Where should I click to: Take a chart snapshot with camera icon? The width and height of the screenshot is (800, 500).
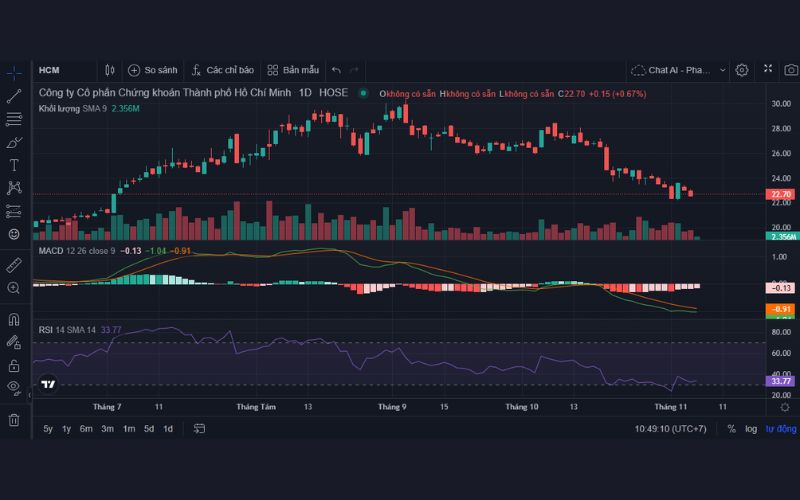tap(791, 70)
